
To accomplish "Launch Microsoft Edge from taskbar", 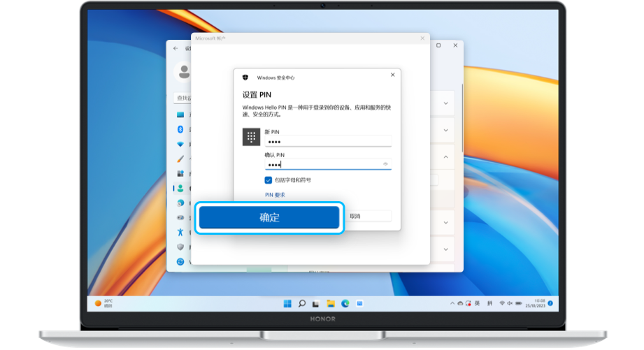I will pyautogui.click(x=345, y=304).
